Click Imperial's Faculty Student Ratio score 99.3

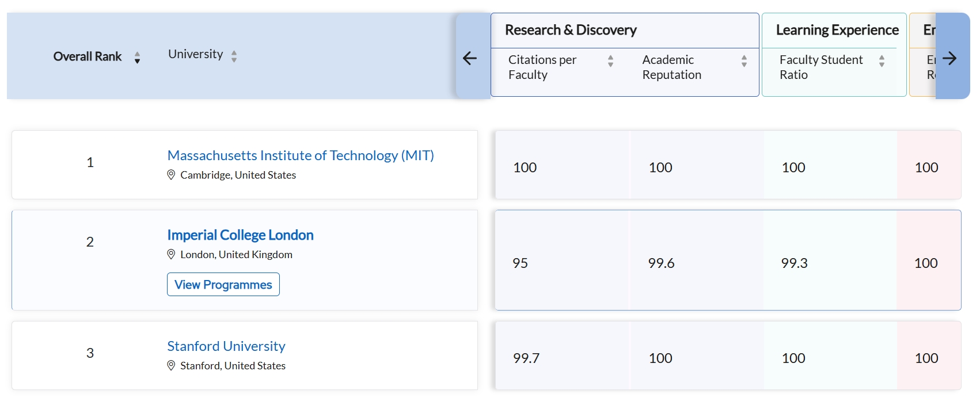795,263
